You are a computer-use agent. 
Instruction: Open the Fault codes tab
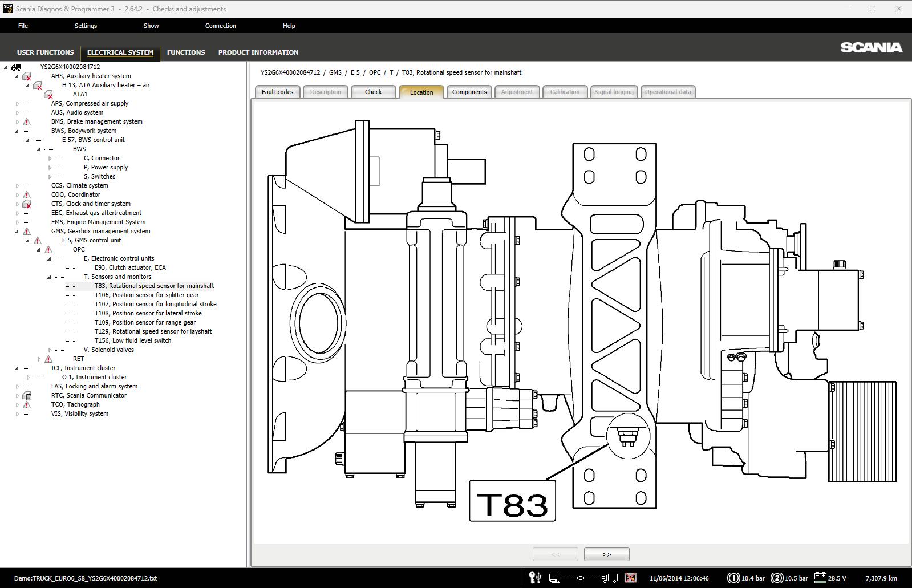point(277,92)
